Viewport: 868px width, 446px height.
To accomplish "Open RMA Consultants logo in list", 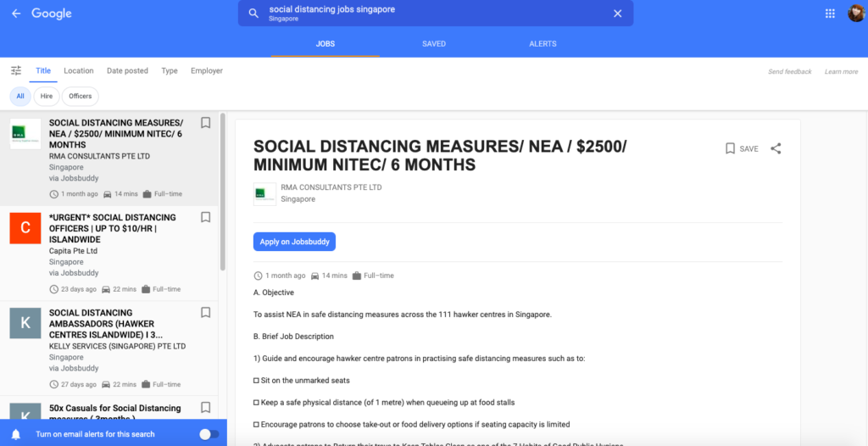I will click(x=25, y=133).
